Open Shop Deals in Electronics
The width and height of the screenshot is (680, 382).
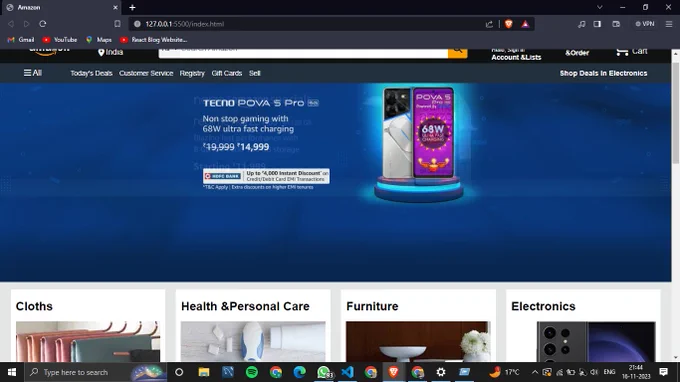pos(603,73)
